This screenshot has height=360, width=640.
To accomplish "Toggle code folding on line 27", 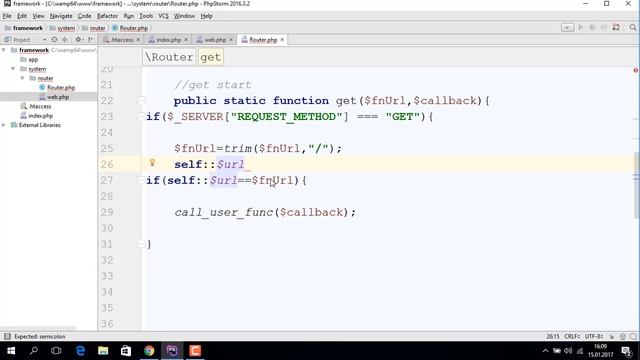I will (x=141, y=180).
